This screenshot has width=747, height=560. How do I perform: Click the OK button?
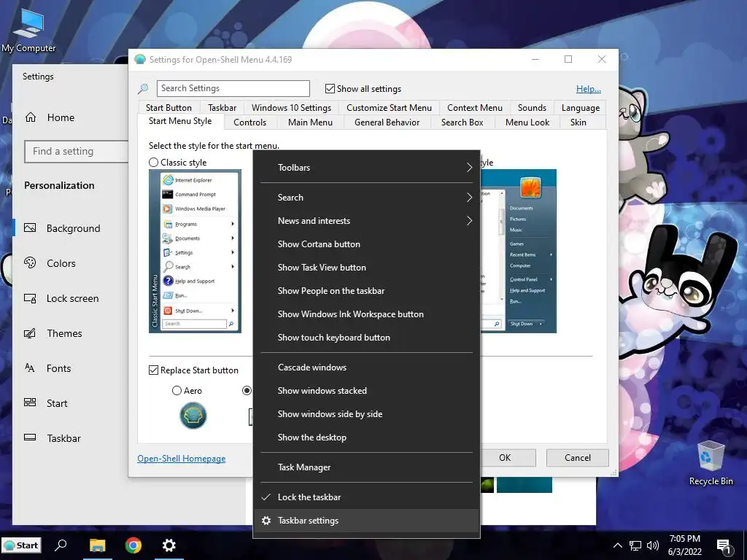point(505,458)
